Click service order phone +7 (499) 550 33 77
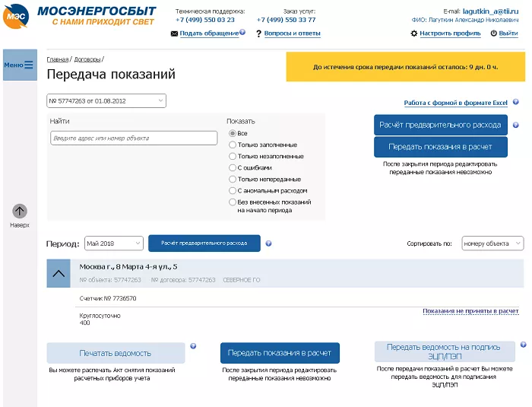 (x=286, y=20)
